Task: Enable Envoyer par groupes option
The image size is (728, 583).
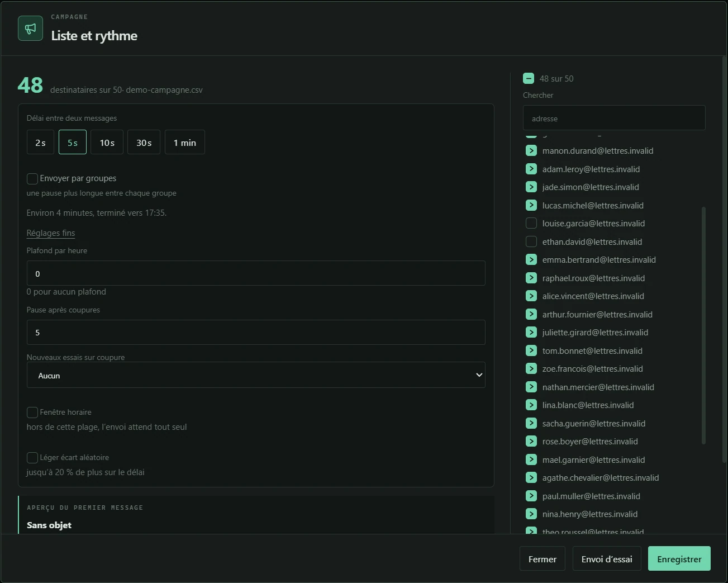Action: [32, 179]
